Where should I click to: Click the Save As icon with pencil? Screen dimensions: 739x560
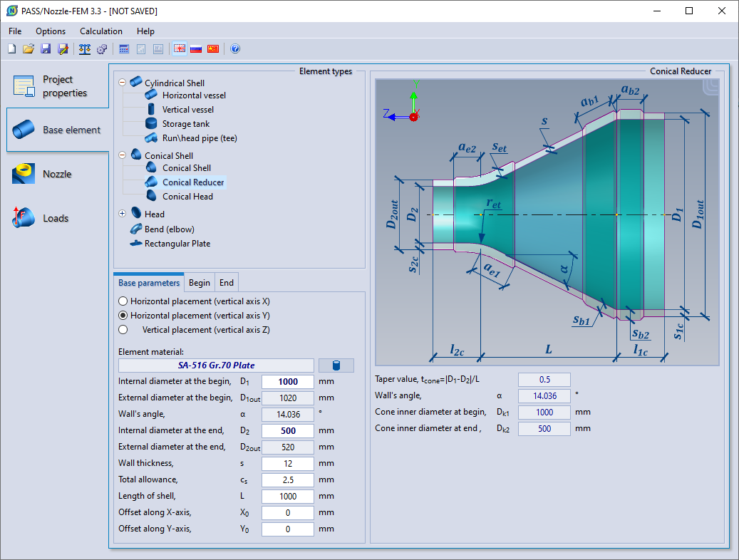pos(63,48)
